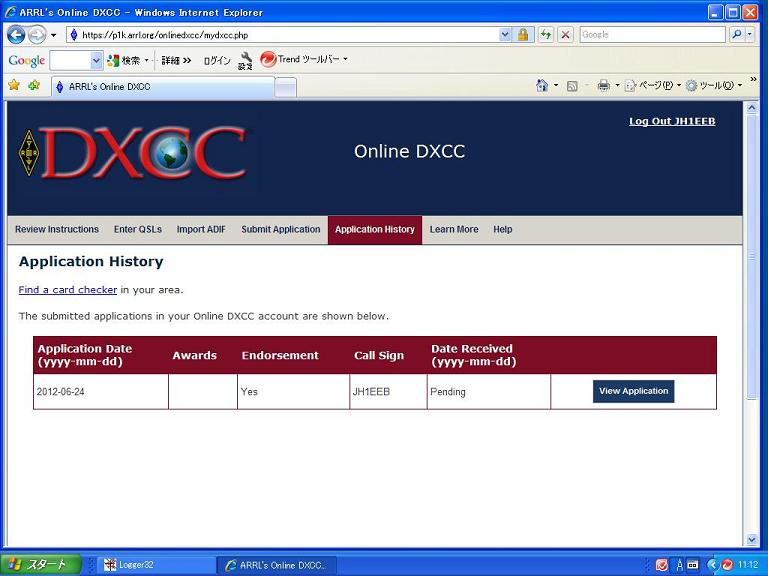Click the Trend Micro system tray icon

(727, 565)
